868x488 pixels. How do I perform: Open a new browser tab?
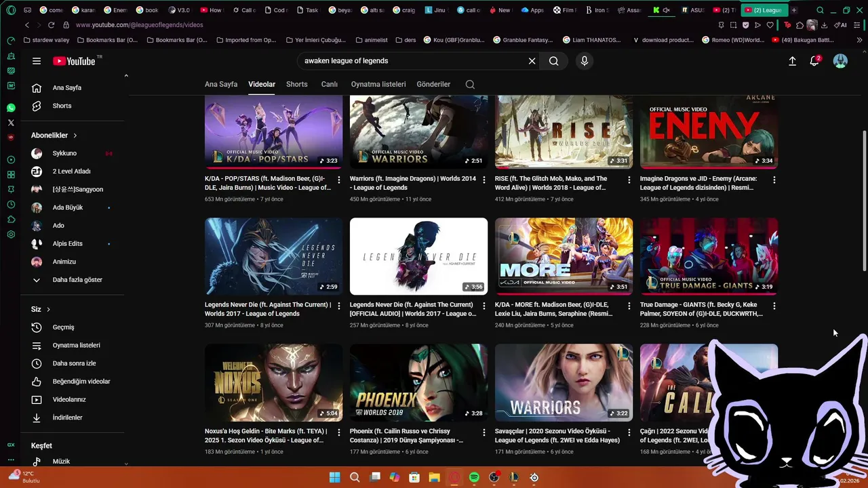pos(794,10)
